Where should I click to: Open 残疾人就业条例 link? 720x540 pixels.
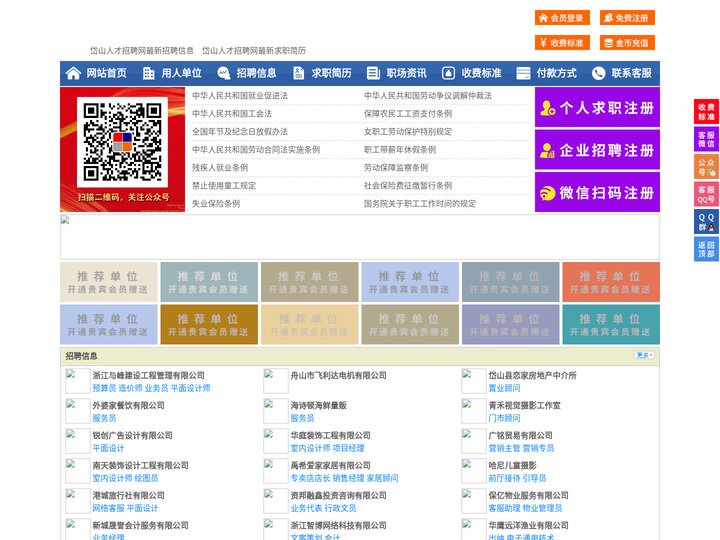[220, 168]
